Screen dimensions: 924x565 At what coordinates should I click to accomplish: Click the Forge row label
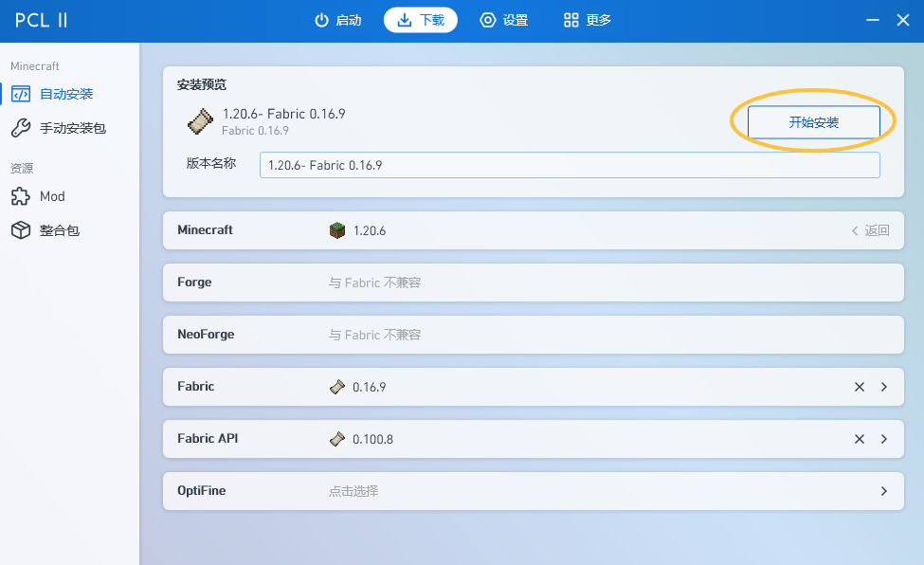click(194, 282)
